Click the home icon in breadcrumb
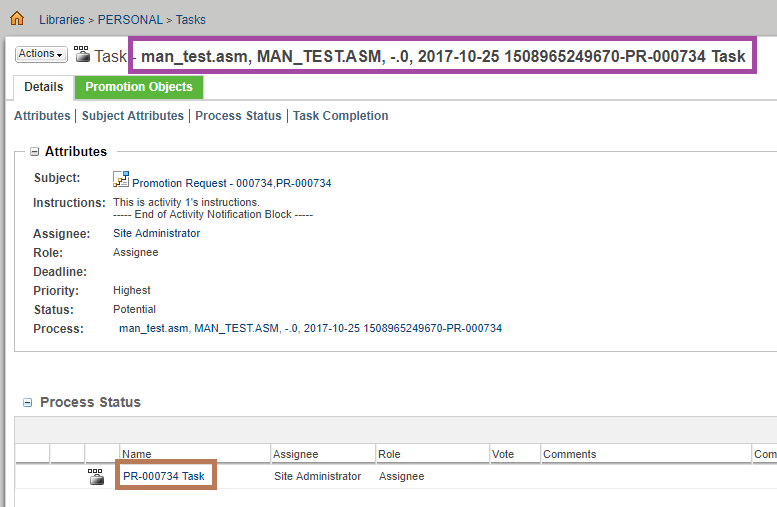 click(17, 19)
